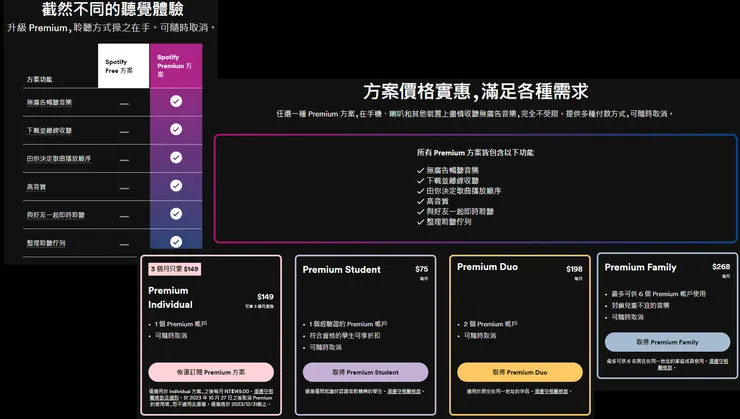
Task: Open the 須遵守相關條款 link in the Premium Student card
Action: (404, 391)
